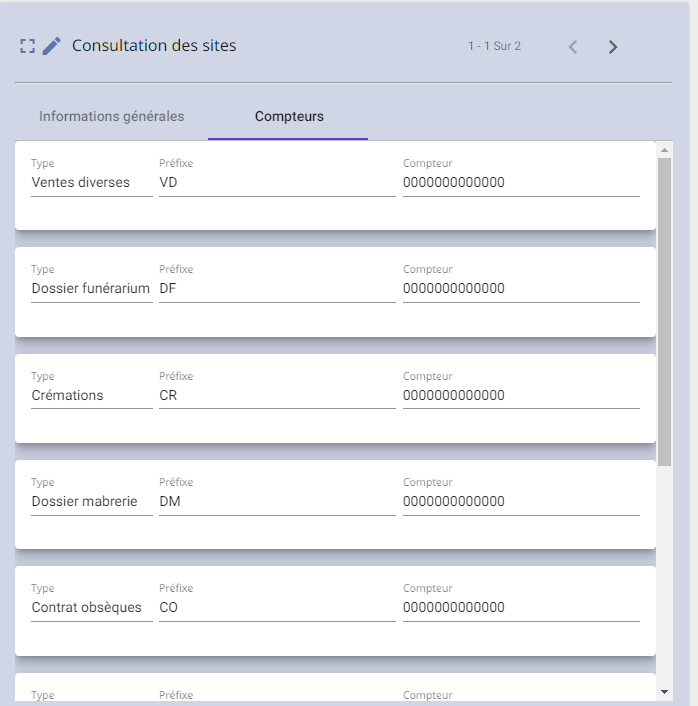Screen dimensions: 698x706
Task: Click the Consultation des sites title
Action: (154, 45)
